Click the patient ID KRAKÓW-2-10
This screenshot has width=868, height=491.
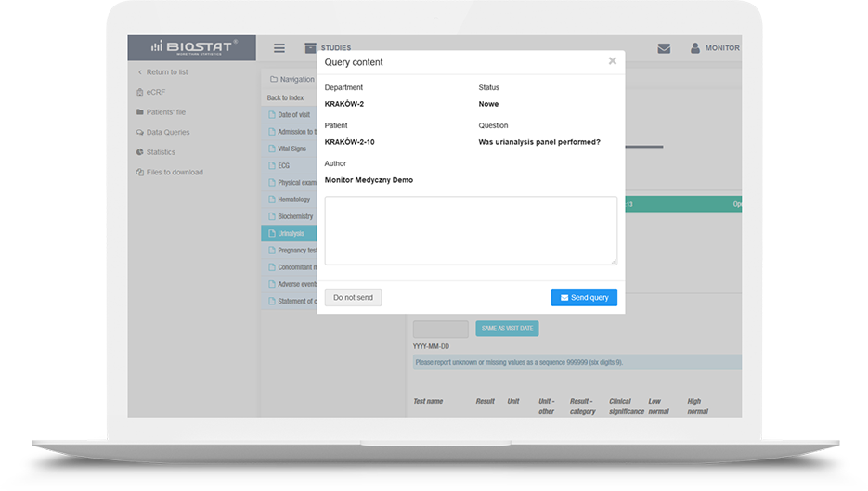(349, 142)
